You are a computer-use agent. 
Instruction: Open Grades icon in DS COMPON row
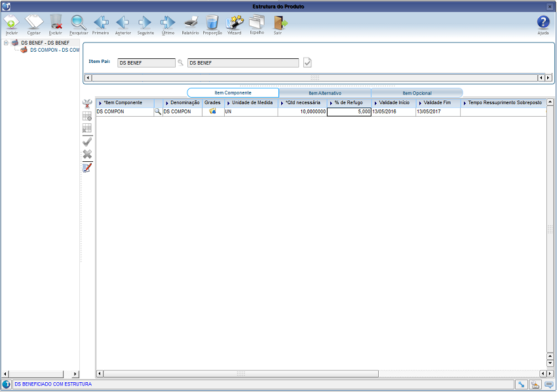pos(212,111)
